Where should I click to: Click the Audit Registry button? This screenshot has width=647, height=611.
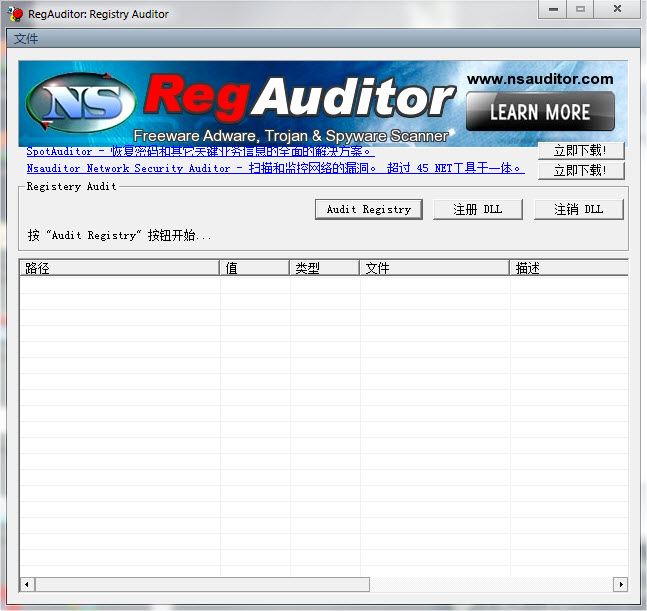coord(369,209)
